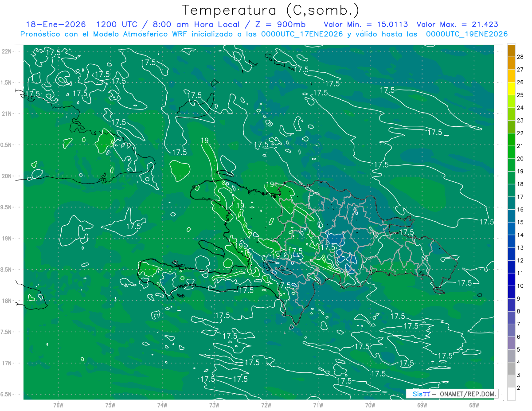Click the '1200 UTC' time label
Viewport: 532px width, 411px height.
click(x=117, y=24)
